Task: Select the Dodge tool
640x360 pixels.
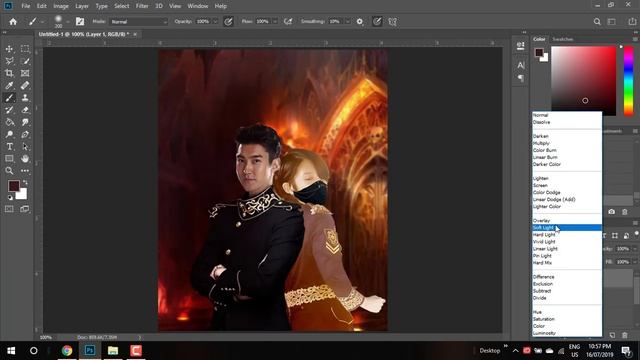Action: [x=9, y=134]
